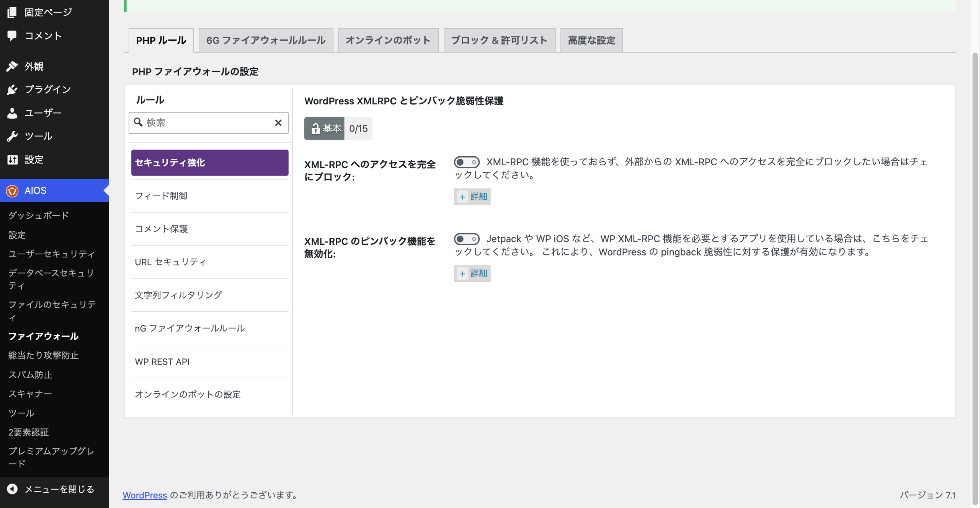Open プレミアムアップグレード submenu link

click(x=51, y=457)
